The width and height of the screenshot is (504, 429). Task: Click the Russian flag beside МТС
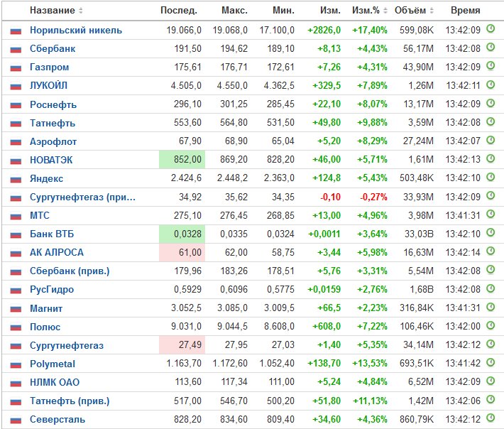click(x=16, y=217)
